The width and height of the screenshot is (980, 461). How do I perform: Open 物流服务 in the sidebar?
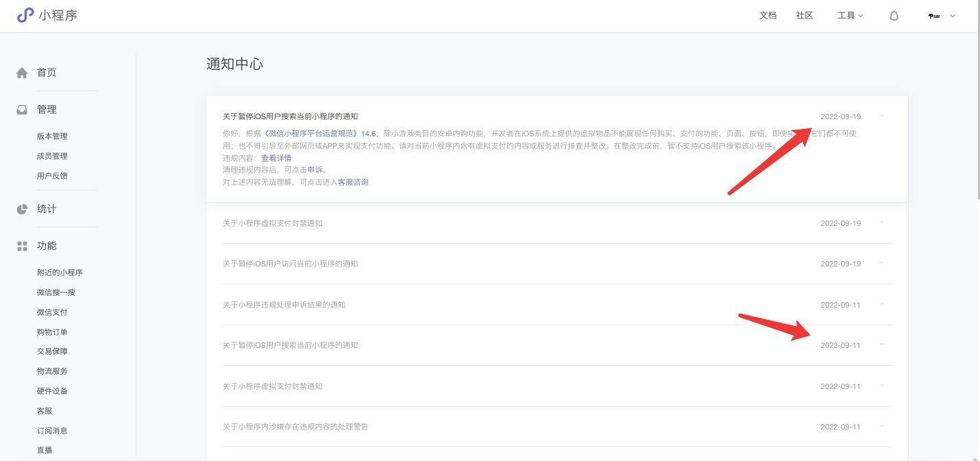pyautogui.click(x=52, y=371)
